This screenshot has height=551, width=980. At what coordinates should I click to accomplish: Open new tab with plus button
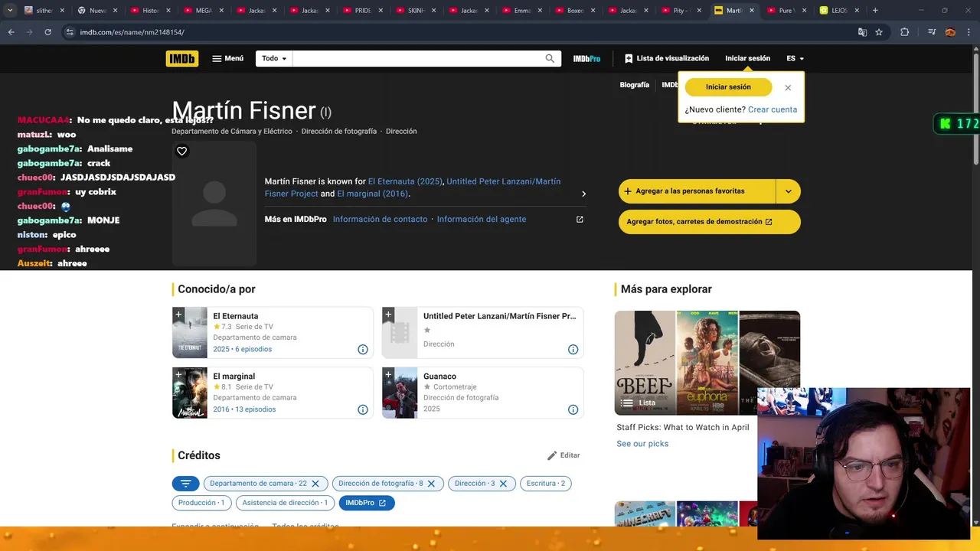[875, 11]
